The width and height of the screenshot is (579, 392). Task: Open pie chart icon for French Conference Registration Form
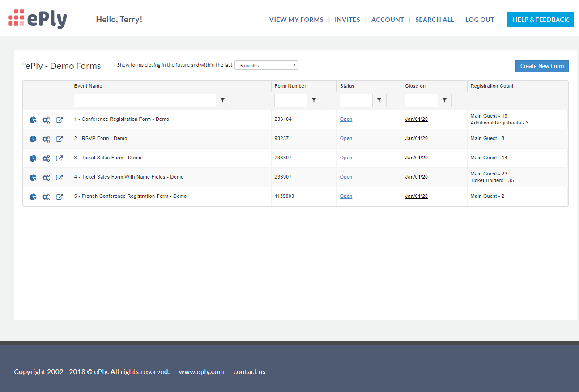(33, 197)
